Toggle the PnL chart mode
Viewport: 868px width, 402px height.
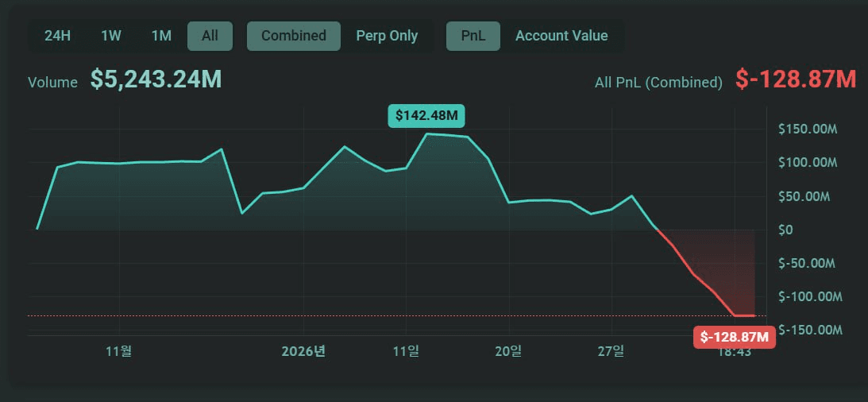(473, 36)
